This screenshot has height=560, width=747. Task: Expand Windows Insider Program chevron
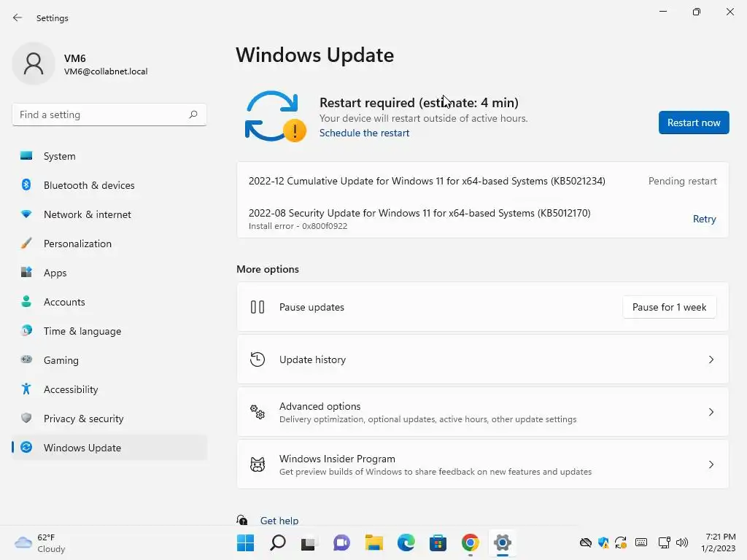point(711,464)
